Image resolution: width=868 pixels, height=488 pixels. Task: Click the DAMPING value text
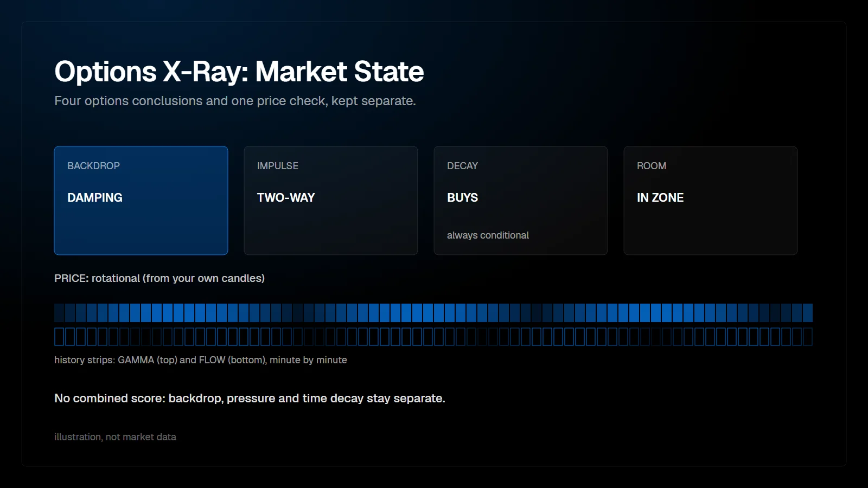[x=95, y=198]
